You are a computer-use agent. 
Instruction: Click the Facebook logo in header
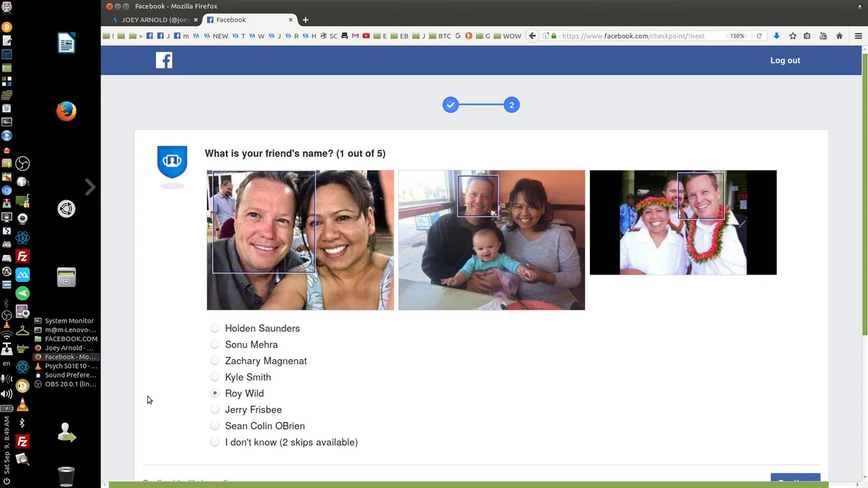164,60
